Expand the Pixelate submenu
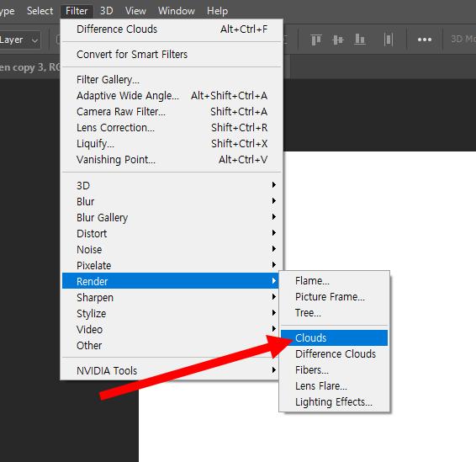 [x=172, y=265]
